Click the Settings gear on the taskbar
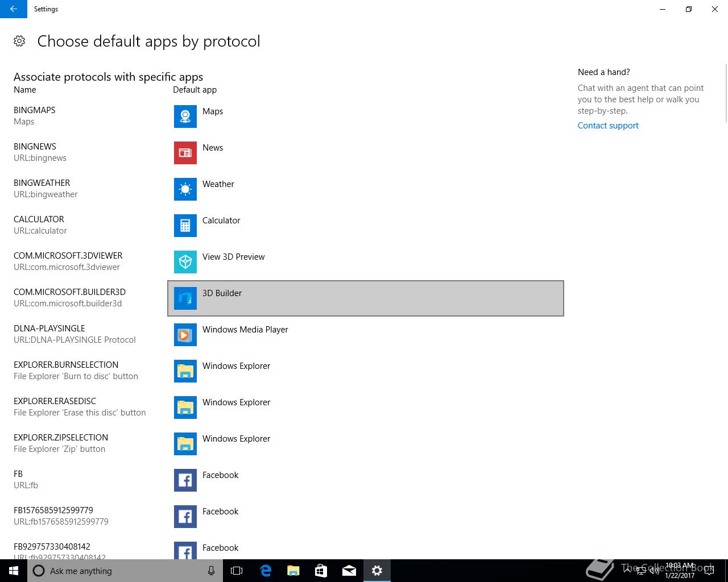The width and height of the screenshot is (728, 582). pyautogui.click(x=377, y=571)
